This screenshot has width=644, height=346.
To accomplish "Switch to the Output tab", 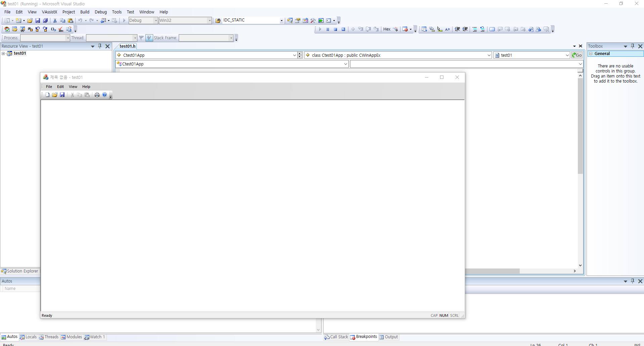I will 389,337.
